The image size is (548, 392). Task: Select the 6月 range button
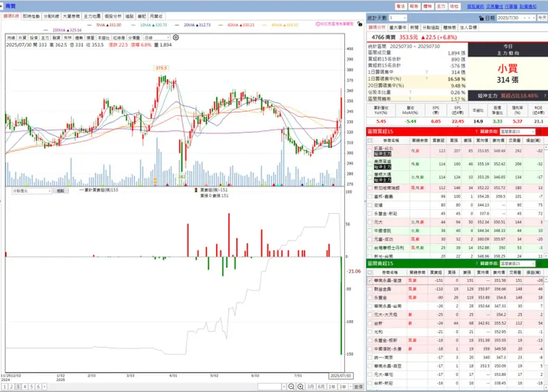coord(321,386)
